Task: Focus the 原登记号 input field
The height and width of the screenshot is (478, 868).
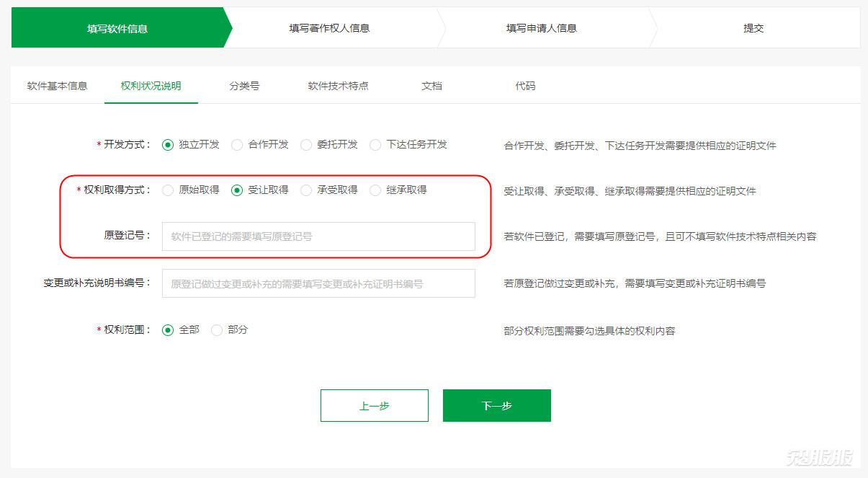Action: [x=318, y=236]
